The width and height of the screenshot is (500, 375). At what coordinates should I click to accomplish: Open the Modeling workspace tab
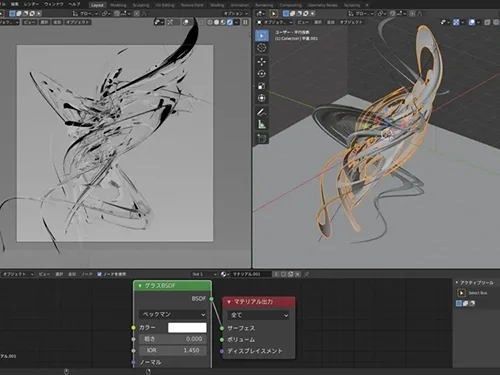pos(118,5)
